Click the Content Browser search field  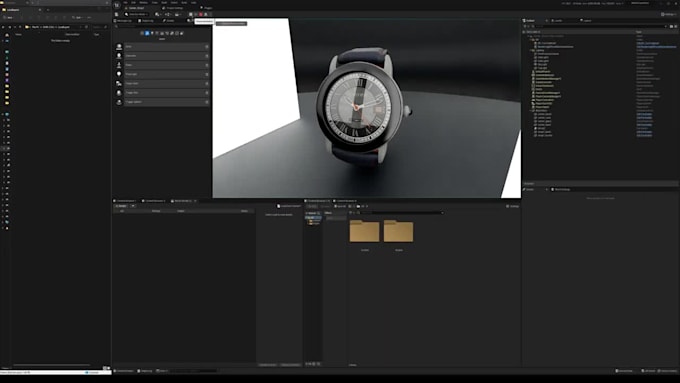click(402, 213)
